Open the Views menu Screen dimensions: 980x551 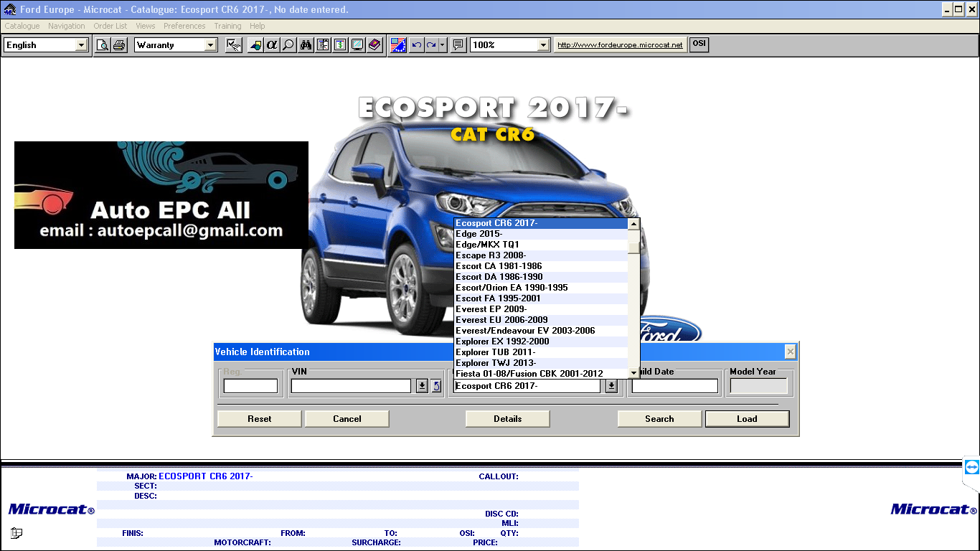pyautogui.click(x=146, y=26)
